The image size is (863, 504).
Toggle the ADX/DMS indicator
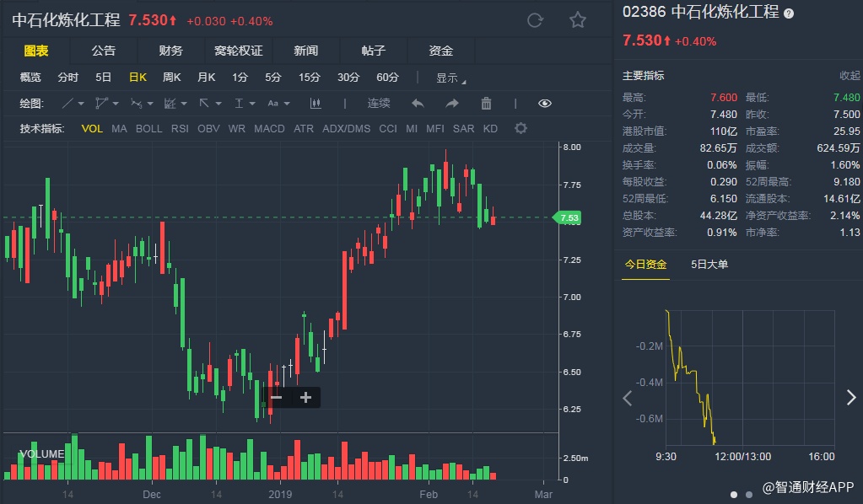[346, 129]
